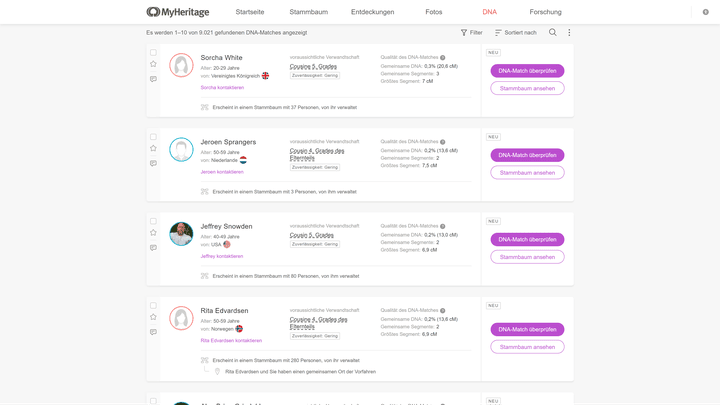
Task: Click the MyHeritage logo
Action: coord(178,12)
